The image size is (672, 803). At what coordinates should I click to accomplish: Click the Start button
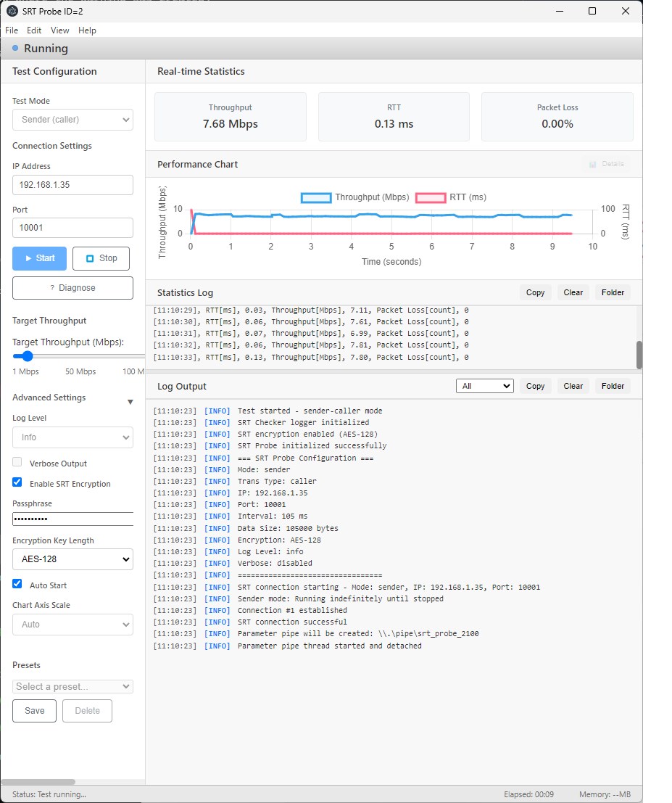[39, 258]
